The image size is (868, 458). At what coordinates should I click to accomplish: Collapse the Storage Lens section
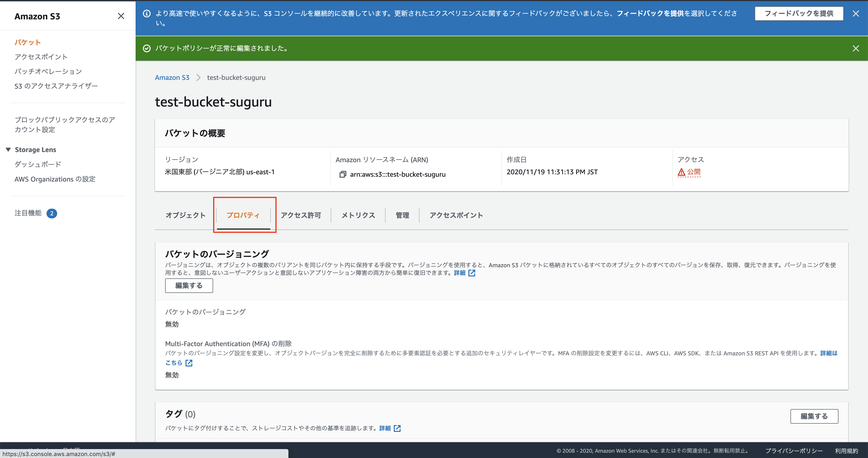pyautogui.click(x=8, y=150)
